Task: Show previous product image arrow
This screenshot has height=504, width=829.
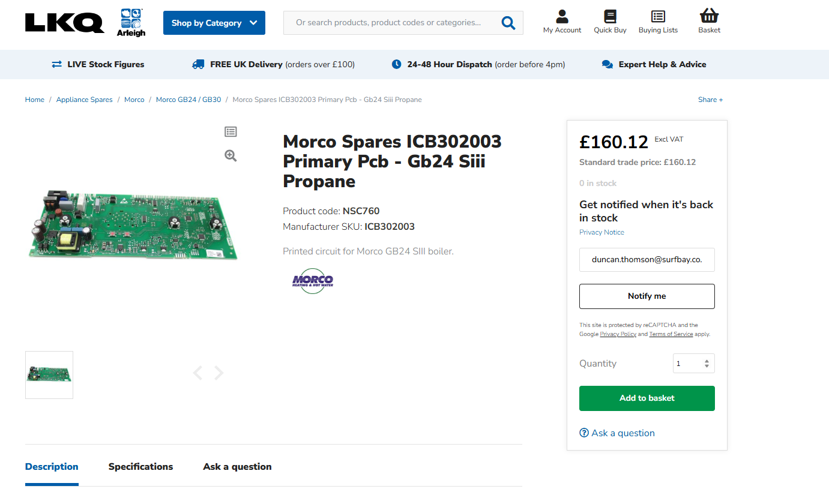Action: pyautogui.click(x=197, y=373)
